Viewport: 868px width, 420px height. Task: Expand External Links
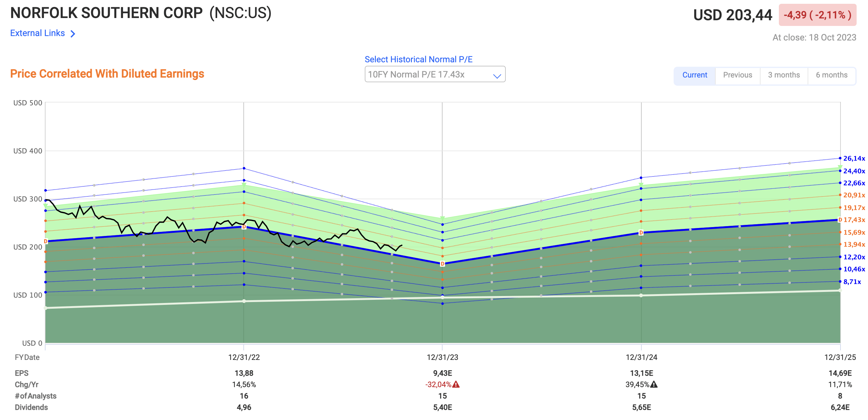(37, 33)
